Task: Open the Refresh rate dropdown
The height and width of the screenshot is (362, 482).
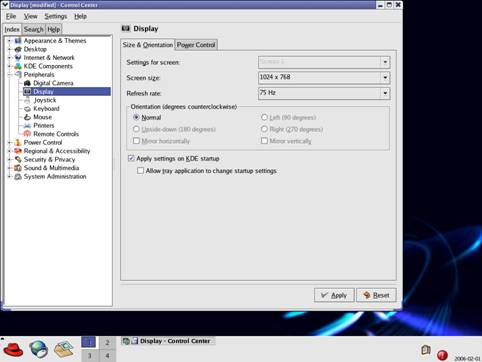Action: (x=324, y=93)
